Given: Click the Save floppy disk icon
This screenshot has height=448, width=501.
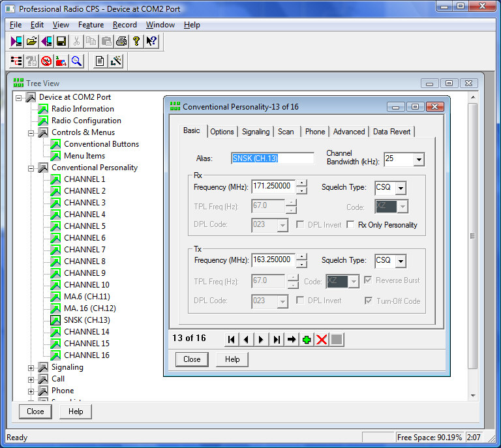Looking at the screenshot, I should 61,41.
